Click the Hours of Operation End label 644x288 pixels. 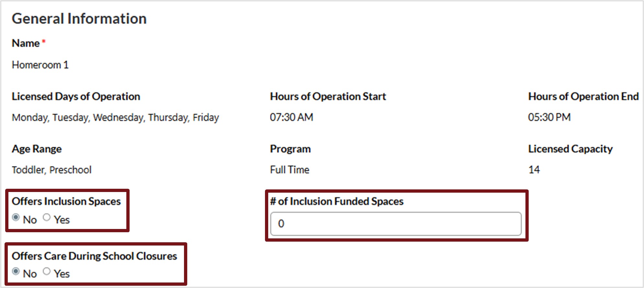pos(583,96)
